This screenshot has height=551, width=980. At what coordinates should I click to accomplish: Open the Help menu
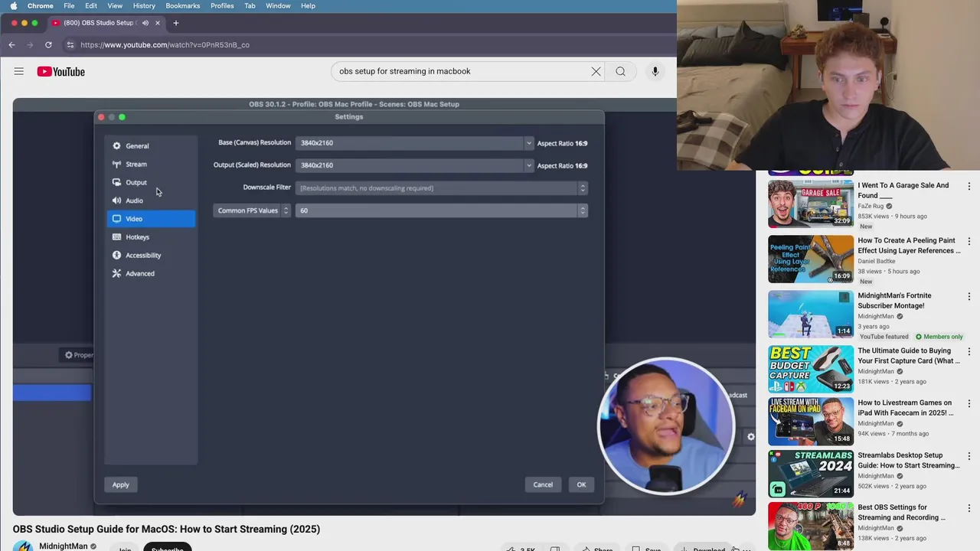pyautogui.click(x=308, y=6)
